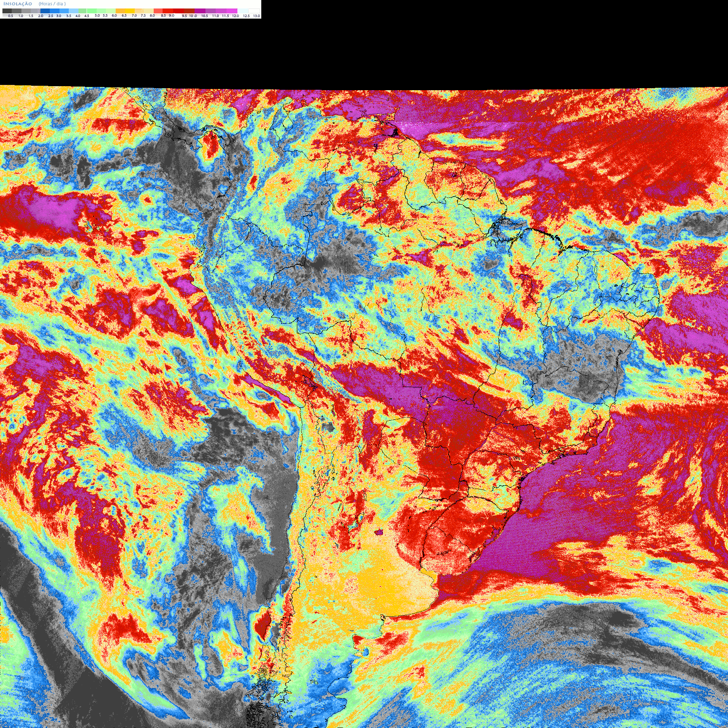
Task: Click the 4.0 legend value label
Action: click(78, 16)
